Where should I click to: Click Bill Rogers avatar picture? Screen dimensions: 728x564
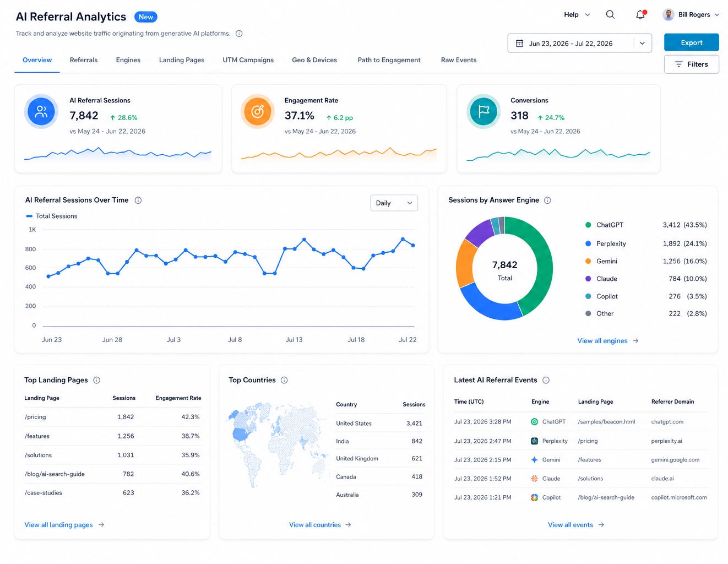tap(669, 15)
